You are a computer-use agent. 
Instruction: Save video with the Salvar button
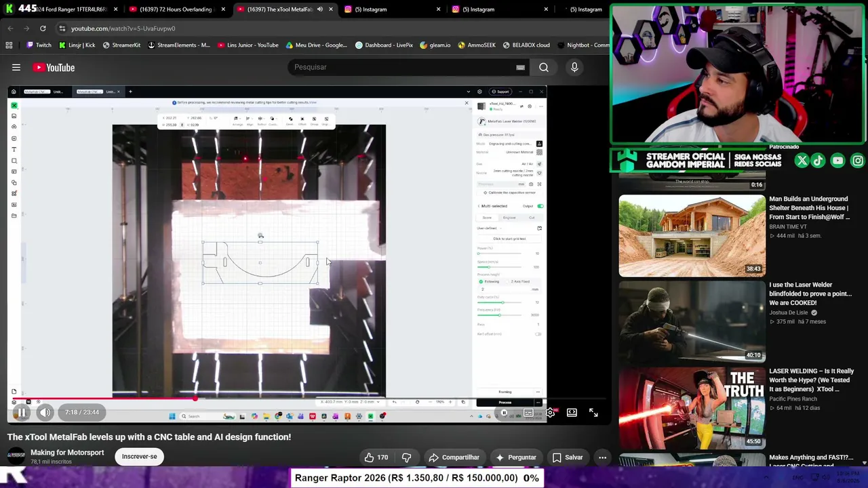click(x=567, y=457)
